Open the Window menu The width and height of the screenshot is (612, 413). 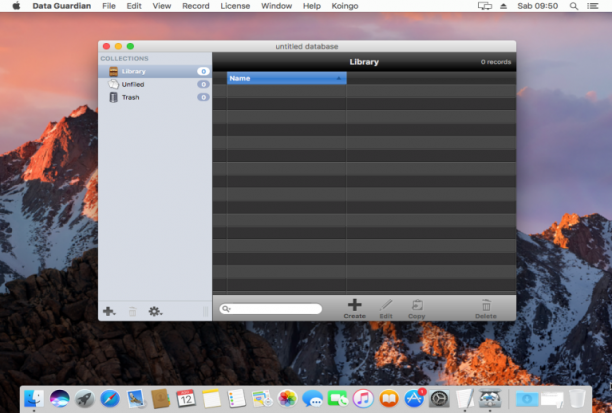coord(276,6)
